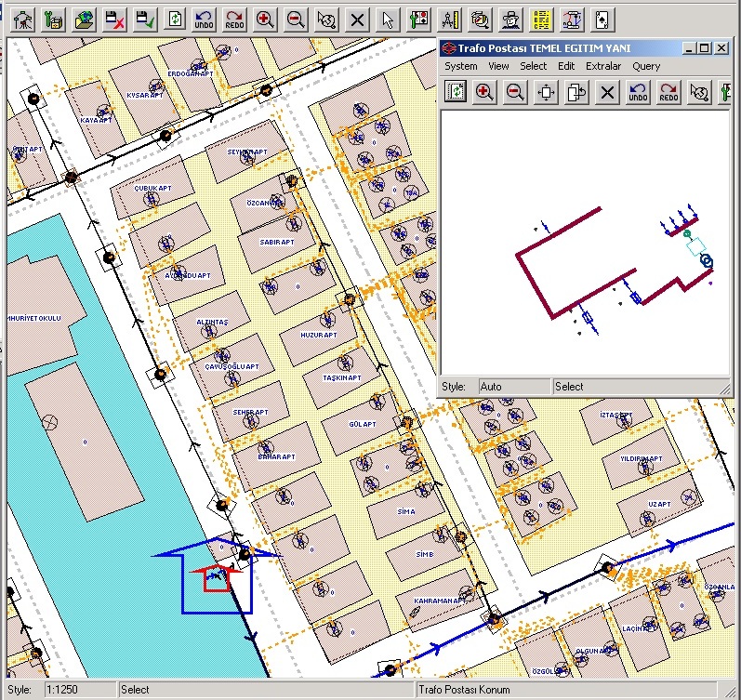Select the zoom out magnifier in main toolbar
The height and width of the screenshot is (700, 741).
pyautogui.click(x=296, y=20)
